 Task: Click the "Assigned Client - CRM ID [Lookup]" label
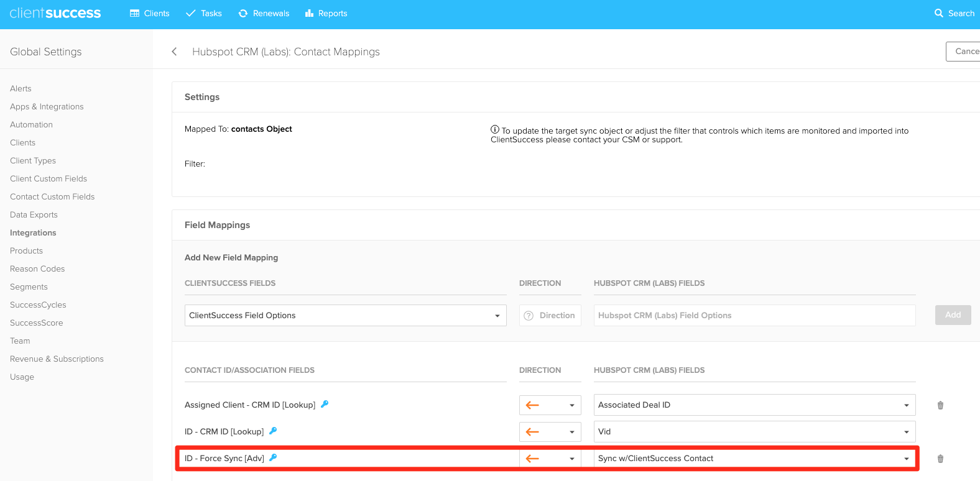tap(250, 405)
